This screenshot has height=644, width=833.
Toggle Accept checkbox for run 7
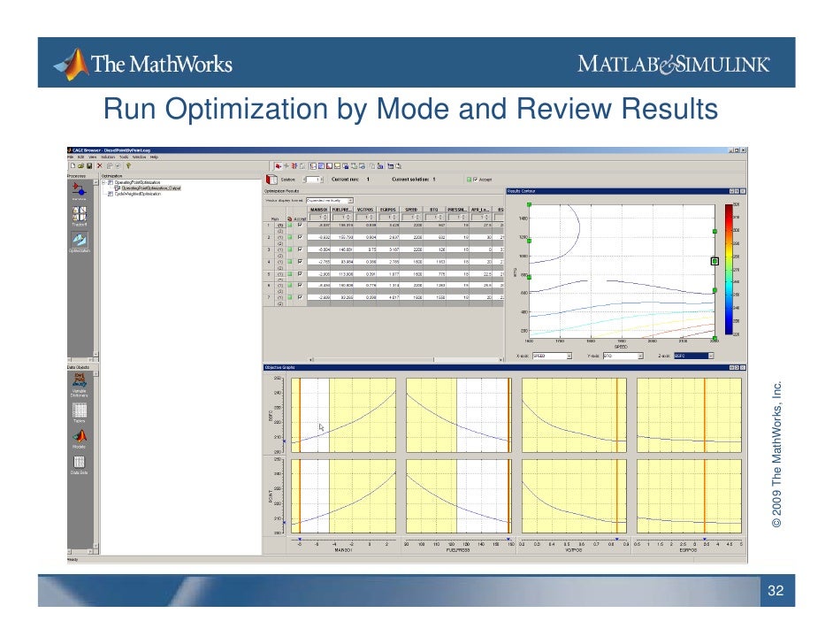click(x=300, y=297)
